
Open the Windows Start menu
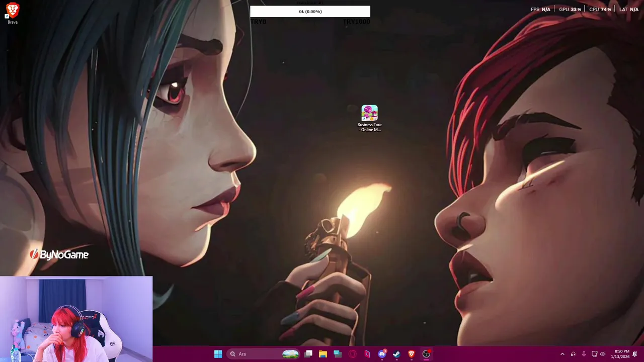(218, 354)
